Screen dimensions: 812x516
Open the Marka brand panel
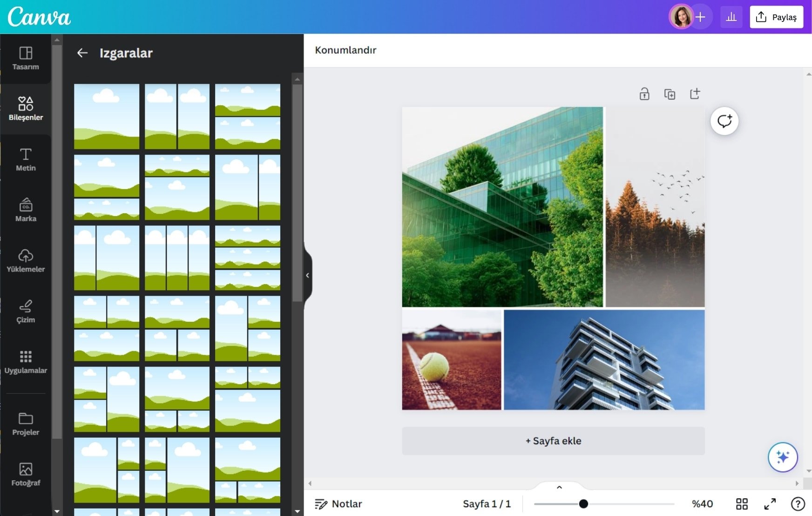(x=26, y=210)
